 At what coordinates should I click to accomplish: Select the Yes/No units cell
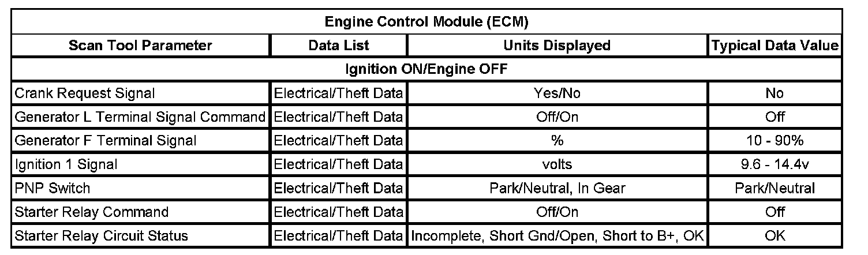557,93
